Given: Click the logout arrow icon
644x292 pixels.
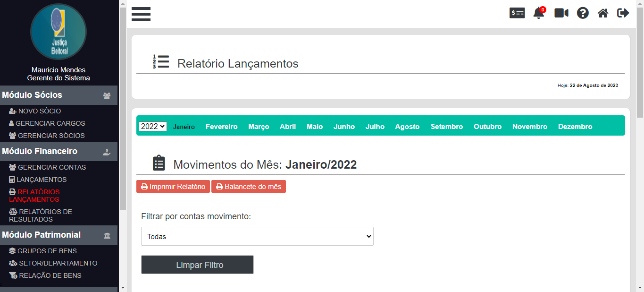Looking at the screenshot, I should click(x=623, y=13).
